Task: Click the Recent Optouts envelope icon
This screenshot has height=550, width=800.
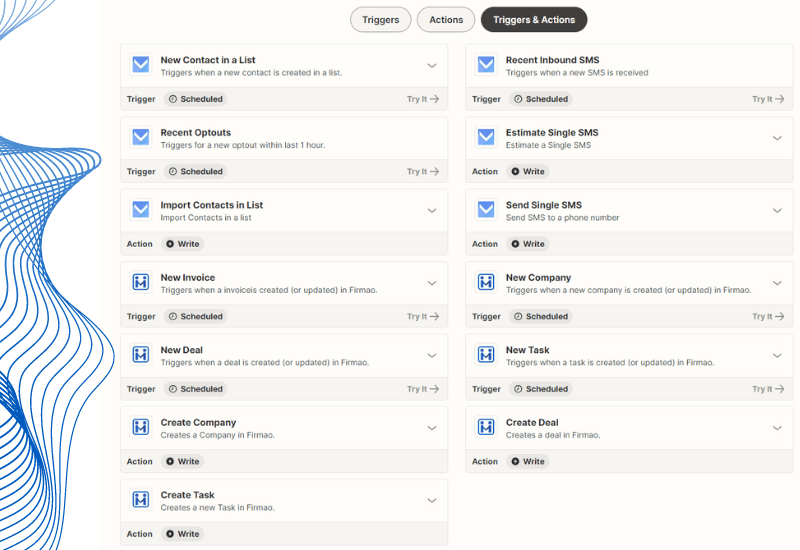Action: pos(141,138)
